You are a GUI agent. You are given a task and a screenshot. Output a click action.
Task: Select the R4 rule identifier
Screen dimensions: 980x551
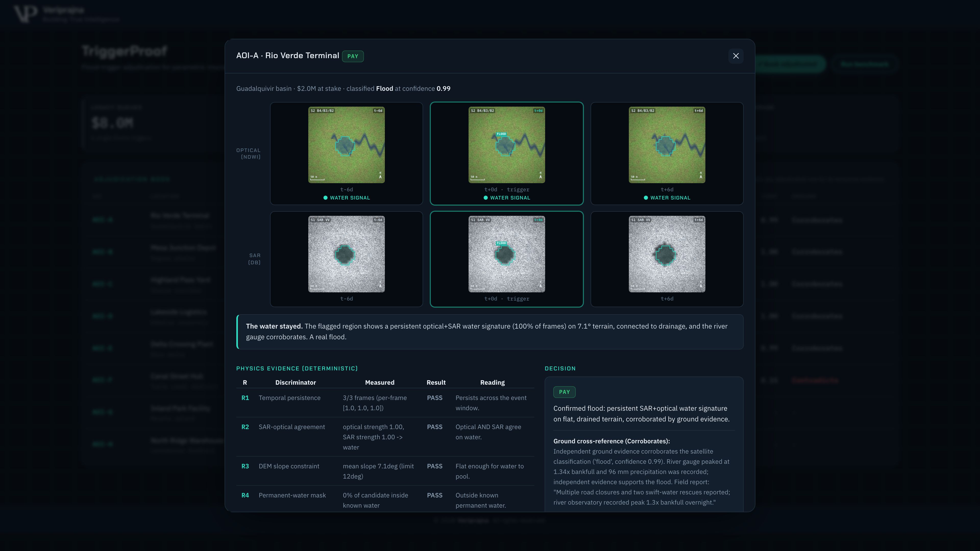[245, 495]
